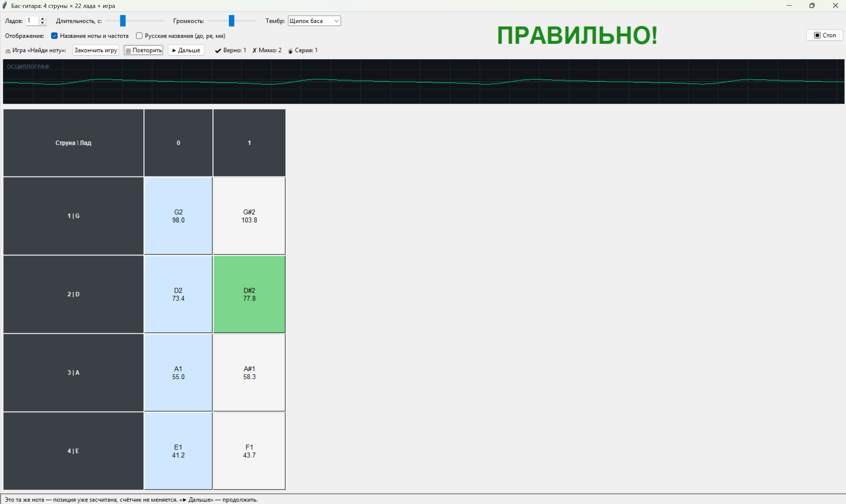Select the G2 98.0 open-string cell
This screenshot has height=504, width=846.
(x=178, y=216)
